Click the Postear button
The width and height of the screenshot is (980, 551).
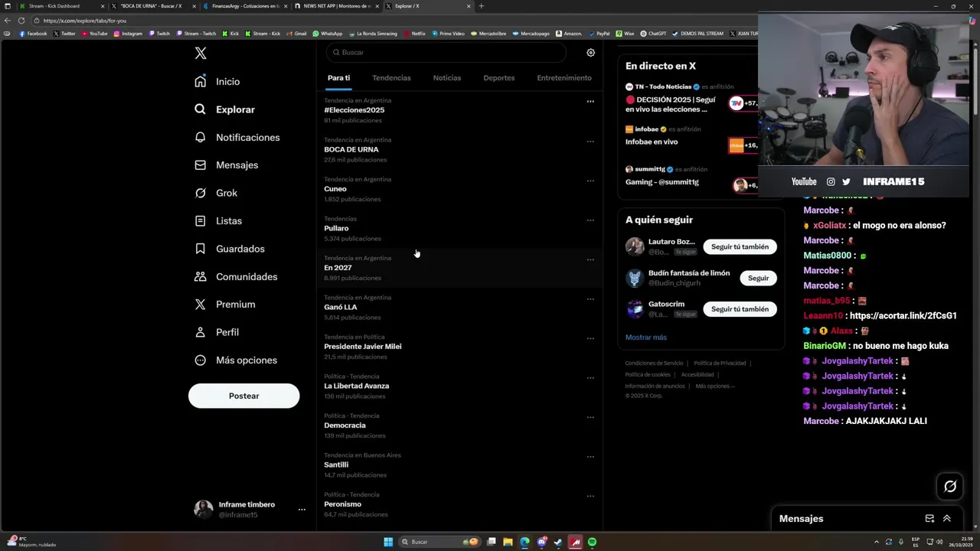tap(244, 396)
